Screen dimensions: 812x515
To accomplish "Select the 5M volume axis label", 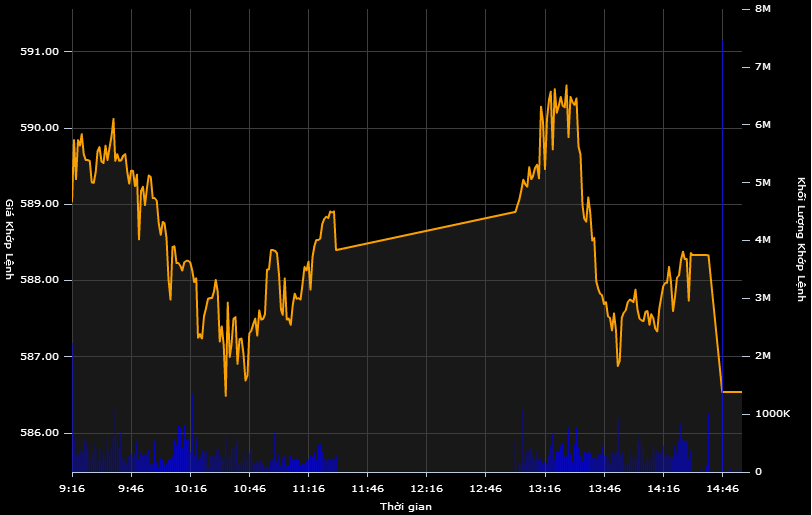I will pos(763,182).
